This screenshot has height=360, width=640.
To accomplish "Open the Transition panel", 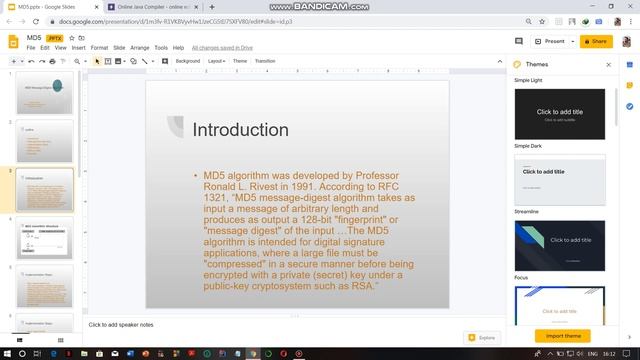I will (x=265, y=61).
